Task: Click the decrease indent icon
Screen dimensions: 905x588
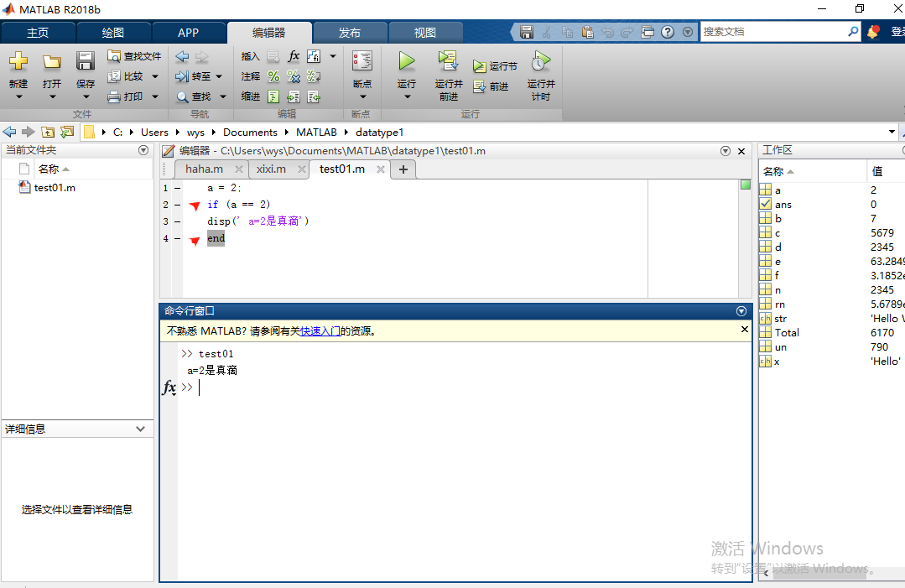Action: pyautogui.click(x=314, y=96)
